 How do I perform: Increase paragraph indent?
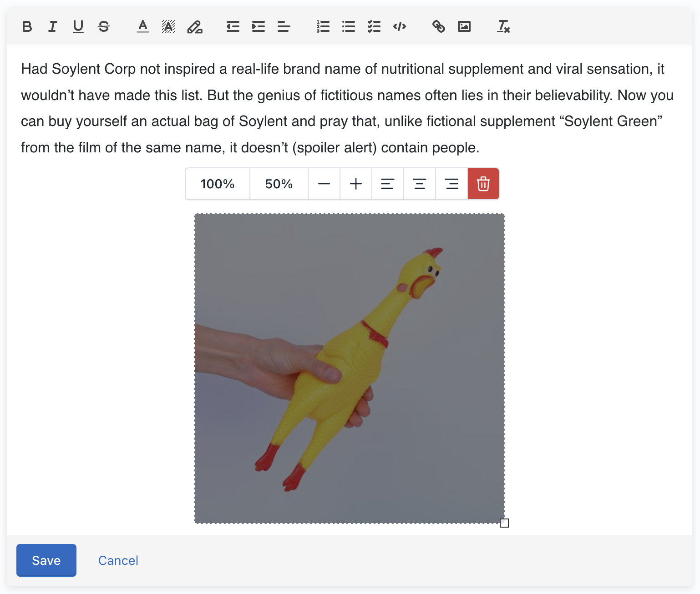(259, 27)
